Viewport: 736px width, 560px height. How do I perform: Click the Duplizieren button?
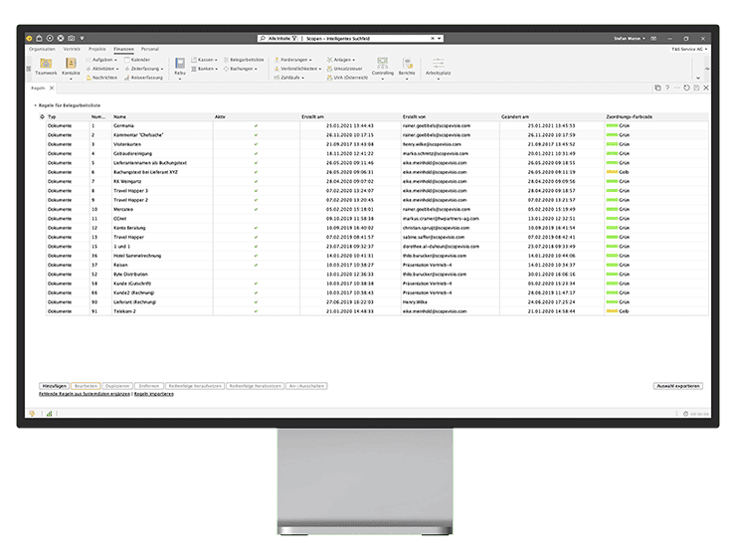click(117, 386)
